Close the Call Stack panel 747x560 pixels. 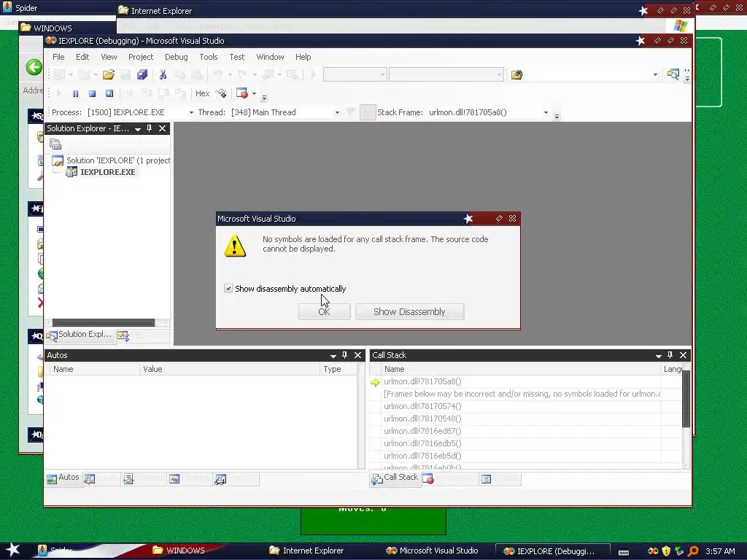pyautogui.click(x=683, y=355)
